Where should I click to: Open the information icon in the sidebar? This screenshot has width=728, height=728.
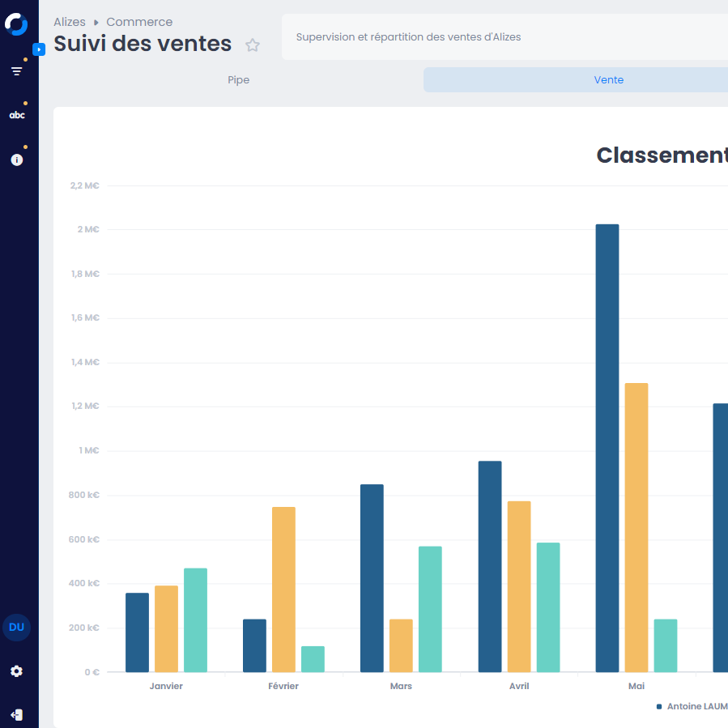click(16, 160)
